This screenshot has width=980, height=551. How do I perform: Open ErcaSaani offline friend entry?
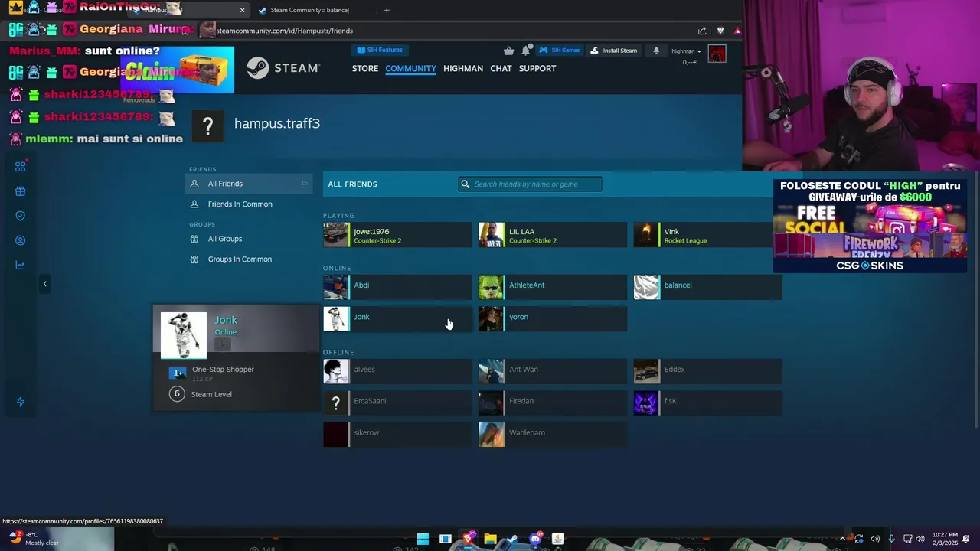point(397,403)
